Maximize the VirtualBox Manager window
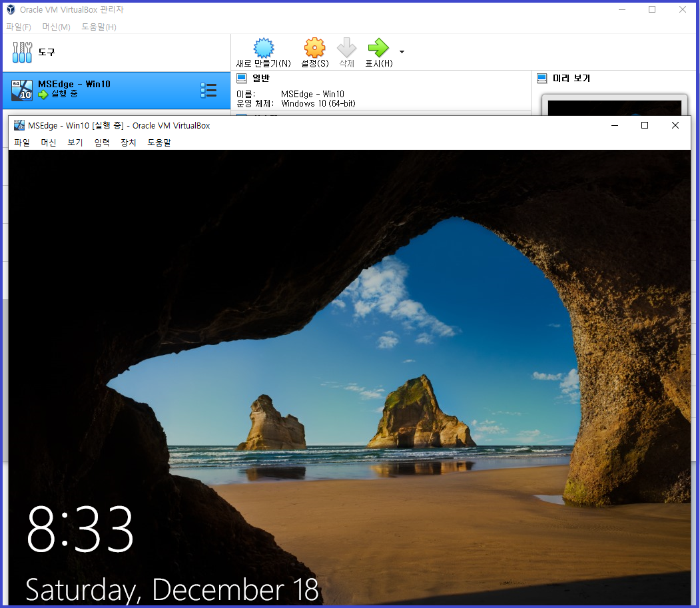Viewport: 700px width, 608px height. 652,9
